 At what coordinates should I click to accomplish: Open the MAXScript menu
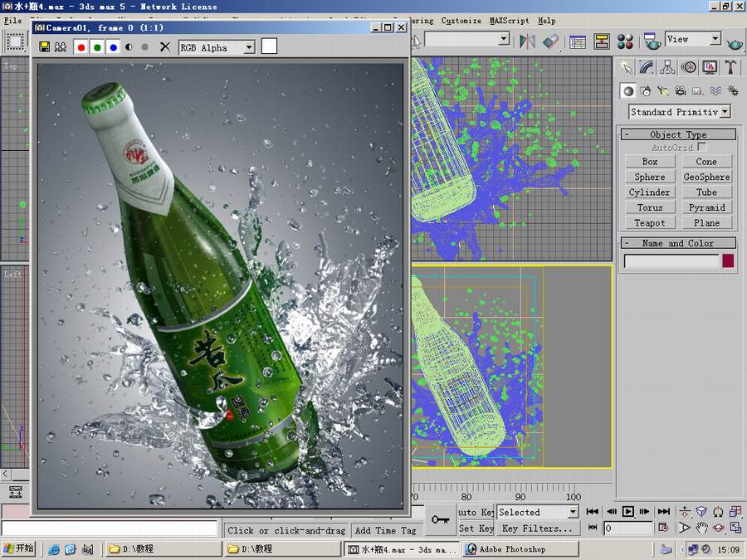[x=510, y=21]
